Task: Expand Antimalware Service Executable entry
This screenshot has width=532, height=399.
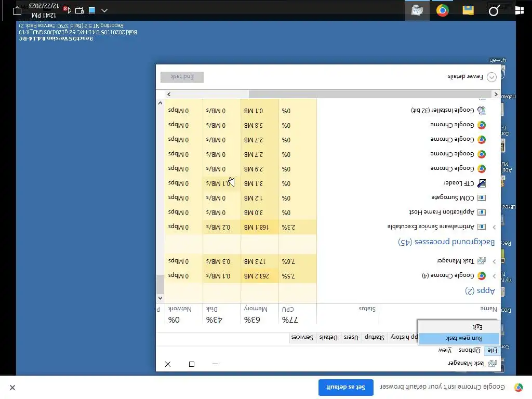Action: coord(495,227)
